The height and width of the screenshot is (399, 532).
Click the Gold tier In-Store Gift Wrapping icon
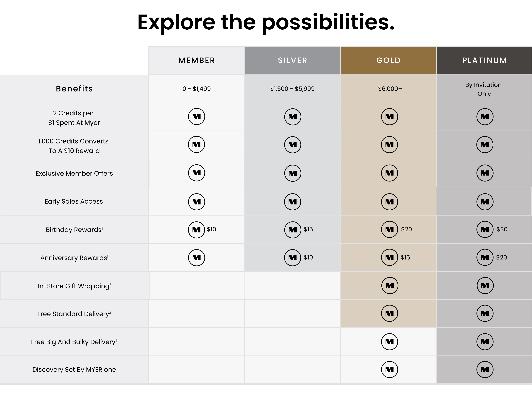pos(390,286)
